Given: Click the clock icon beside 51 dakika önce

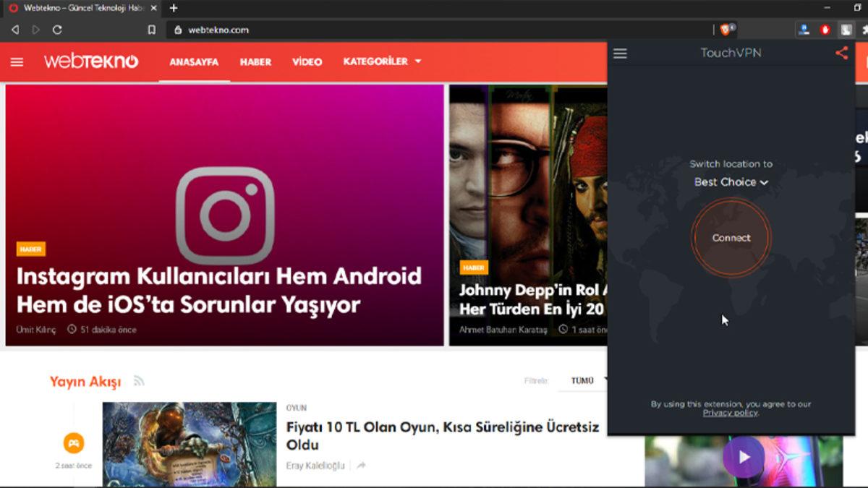Looking at the screenshot, I should click(x=70, y=328).
